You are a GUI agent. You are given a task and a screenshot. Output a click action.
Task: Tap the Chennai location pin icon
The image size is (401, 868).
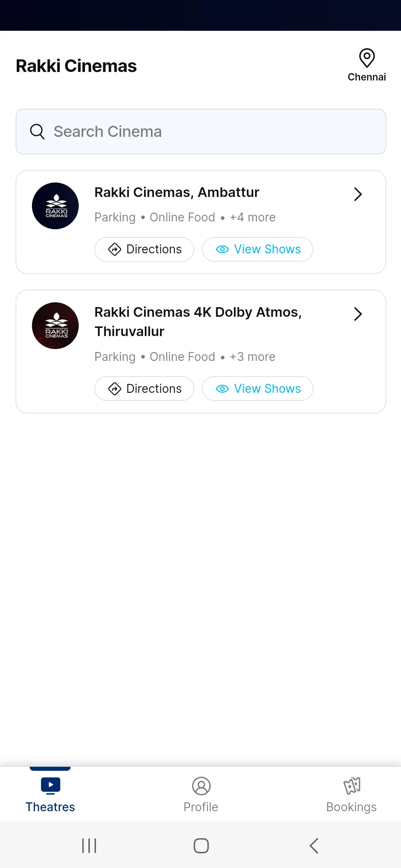click(367, 58)
